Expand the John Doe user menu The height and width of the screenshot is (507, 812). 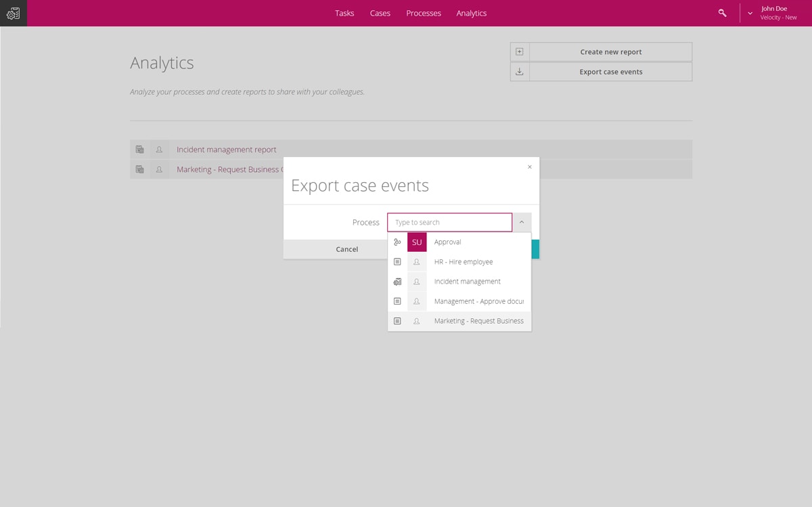pyautogui.click(x=750, y=13)
